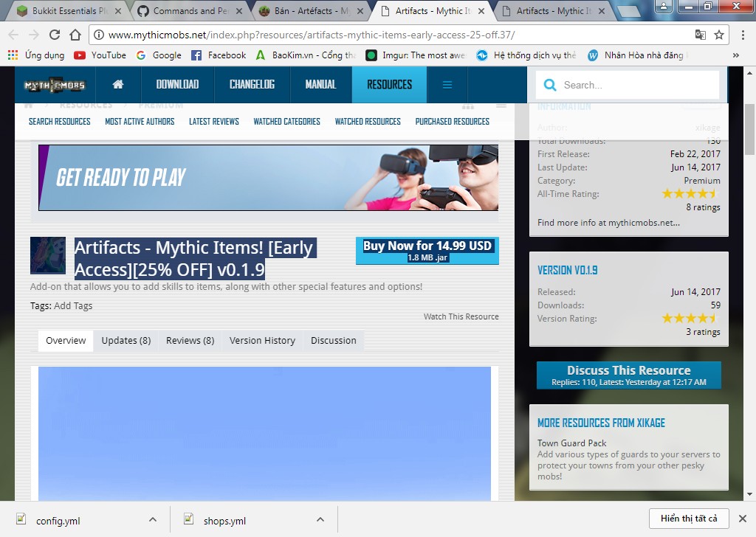Open the Facebook bookmark

[x=219, y=55]
